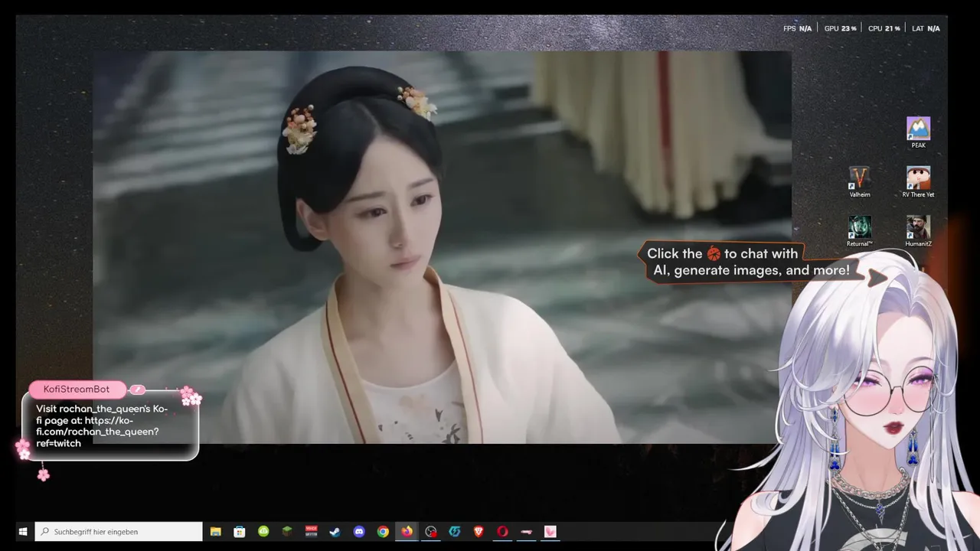This screenshot has height=551, width=980.
Task: Open the Returnal desktop shortcut
Action: [x=860, y=231]
